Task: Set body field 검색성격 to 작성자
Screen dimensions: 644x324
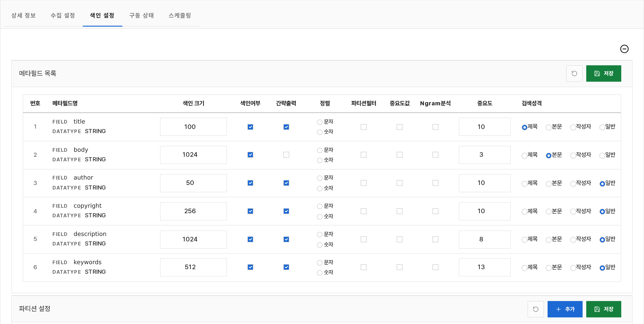Action: click(573, 156)
